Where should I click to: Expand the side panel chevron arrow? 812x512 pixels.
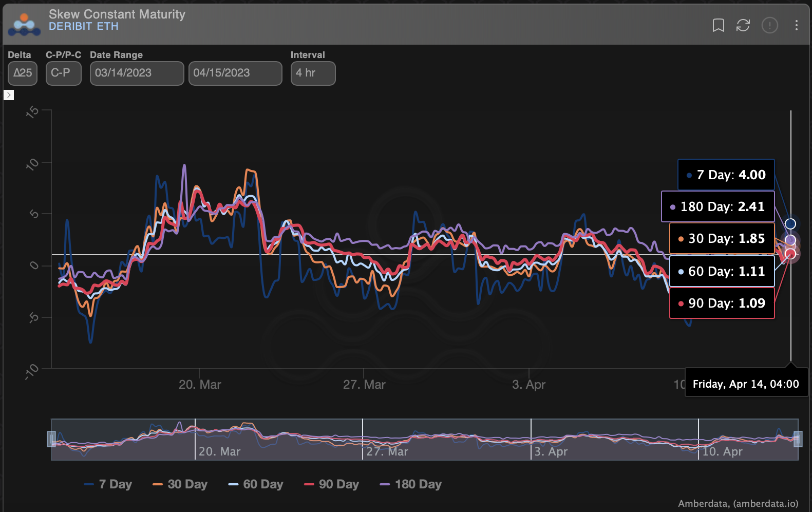click(x=9, y=95)
